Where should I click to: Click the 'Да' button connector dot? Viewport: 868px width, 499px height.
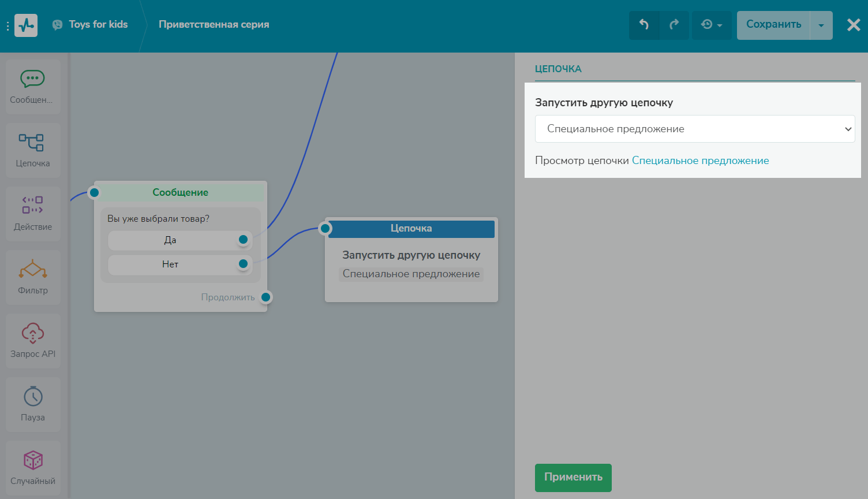click(243, 240)
